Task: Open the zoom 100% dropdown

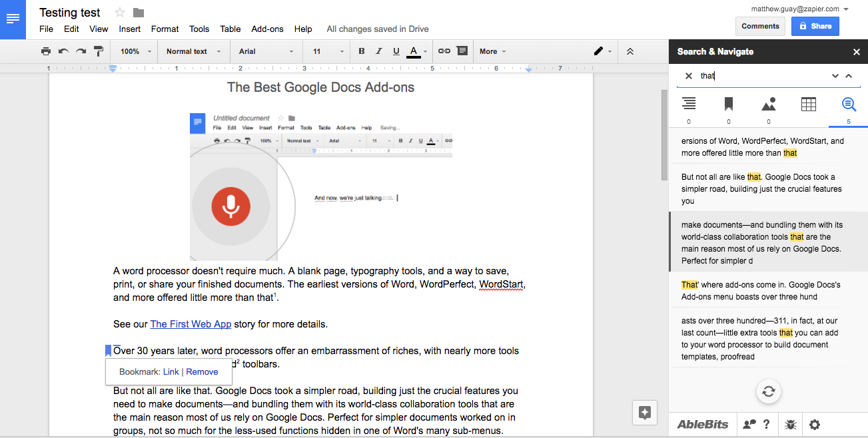Action: [135, 51]
